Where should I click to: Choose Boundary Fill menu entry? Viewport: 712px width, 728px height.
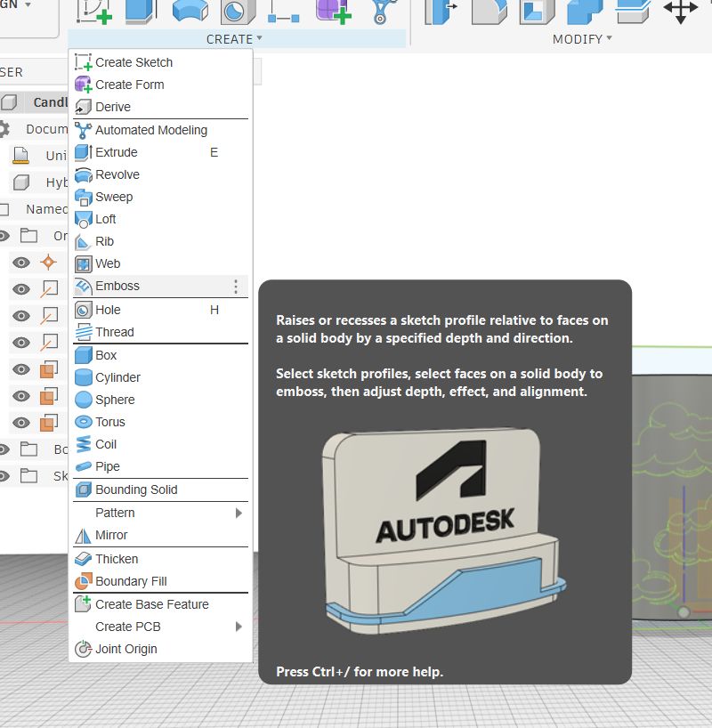(160, 581)
